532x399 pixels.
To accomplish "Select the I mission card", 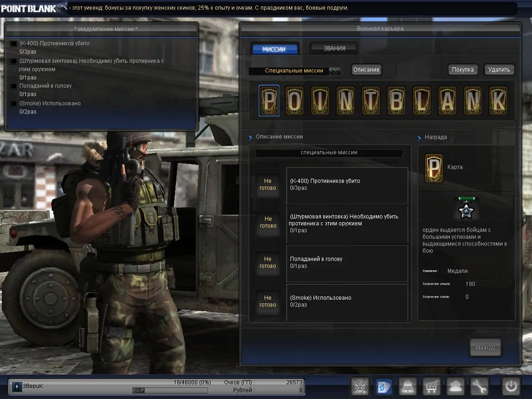I will click(320, 100).
